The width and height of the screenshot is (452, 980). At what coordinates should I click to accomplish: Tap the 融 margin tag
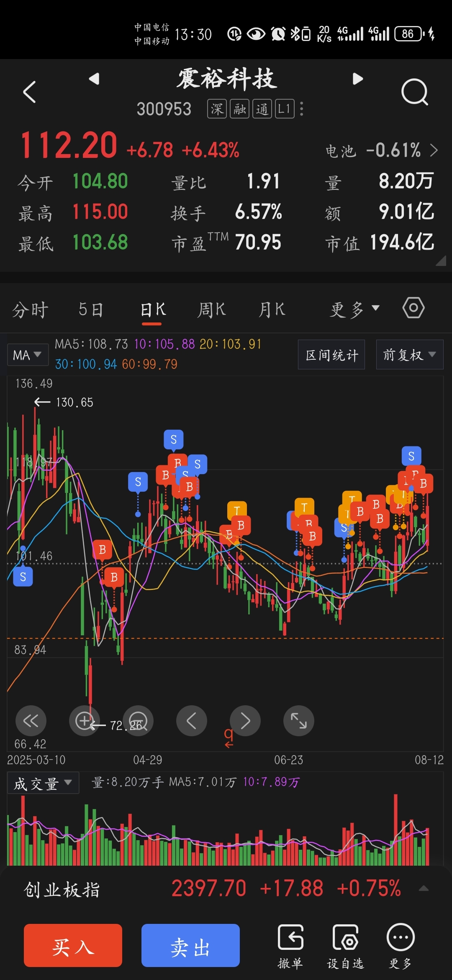[x=240, y=109]
